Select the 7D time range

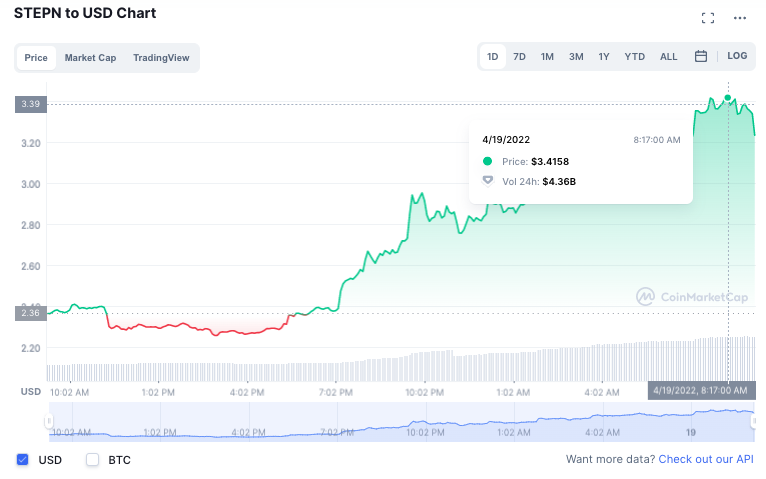tap(519, 57)
